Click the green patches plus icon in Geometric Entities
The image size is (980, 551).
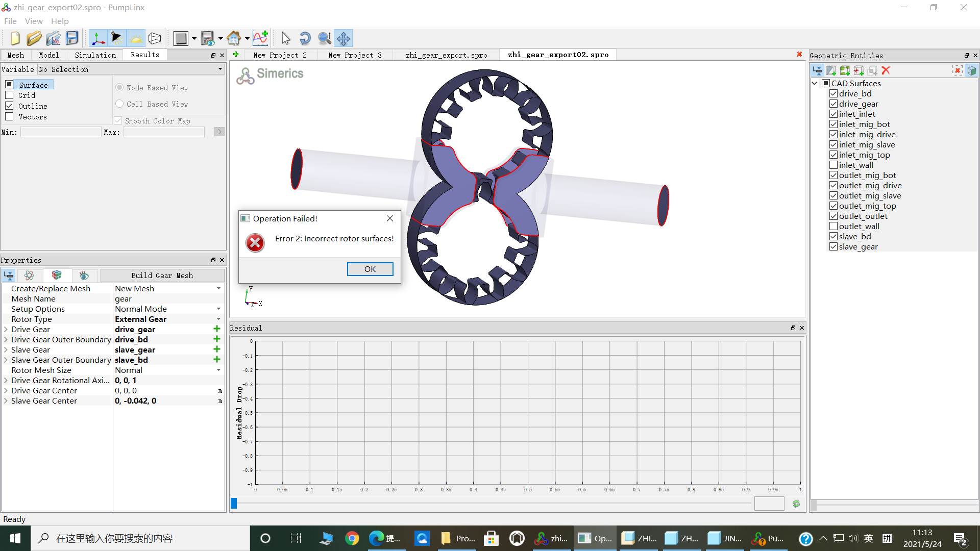tap(845, 70)
